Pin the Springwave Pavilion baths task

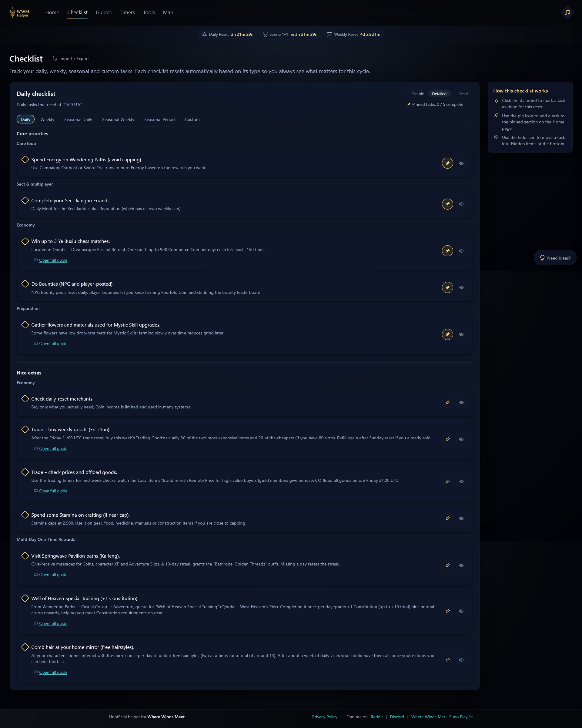(447, 565)
